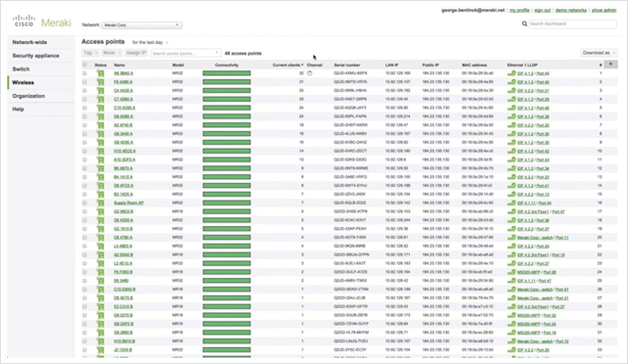Open the my profile link
Image resolution: width=628 pixels, height=364 pixels.
519,11
